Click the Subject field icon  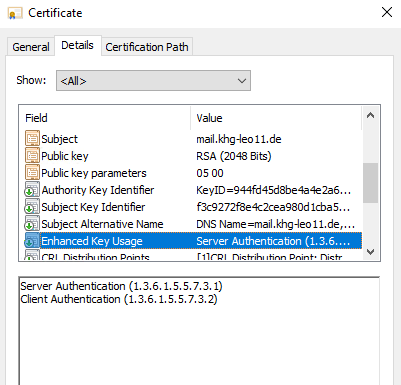(32, 139)
